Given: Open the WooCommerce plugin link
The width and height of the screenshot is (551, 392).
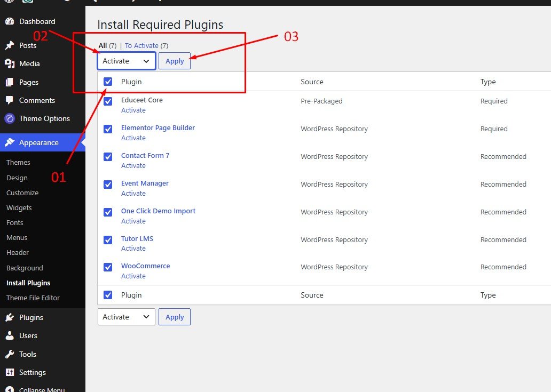Looking at the screenshot, I should (x=145, y=266).
